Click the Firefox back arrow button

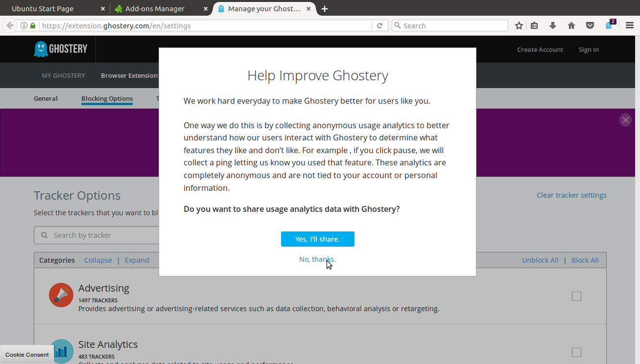[10, 25]
